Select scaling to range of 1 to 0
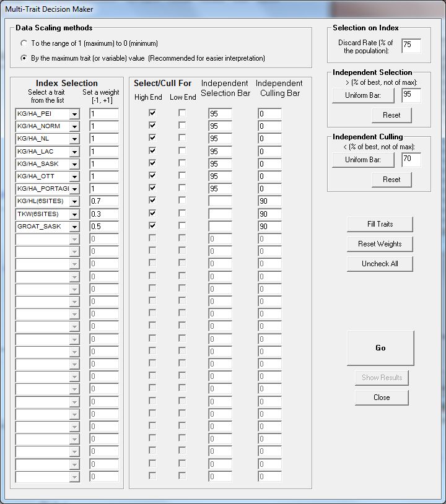Image resolution: width=446 pixels, height=504 pixels. 24,43
